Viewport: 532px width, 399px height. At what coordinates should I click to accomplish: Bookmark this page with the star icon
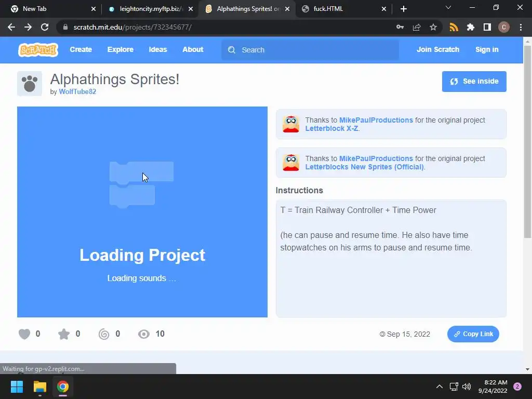click(433, 27)
